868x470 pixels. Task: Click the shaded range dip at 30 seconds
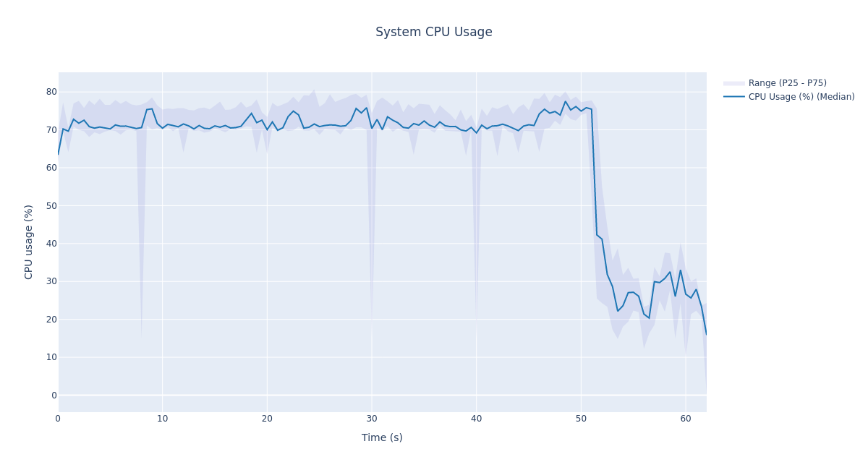[372, 318]
